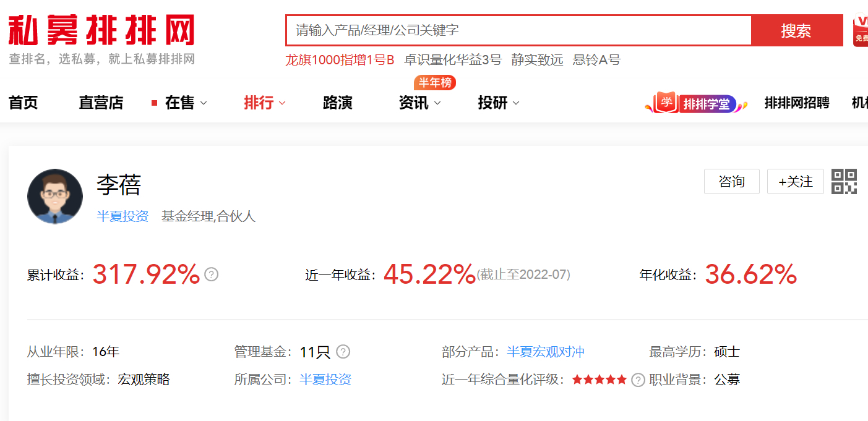This screenshot has height=421, width=868.
Task: Click the 咨询 button
Action: [x=732, y=181]
